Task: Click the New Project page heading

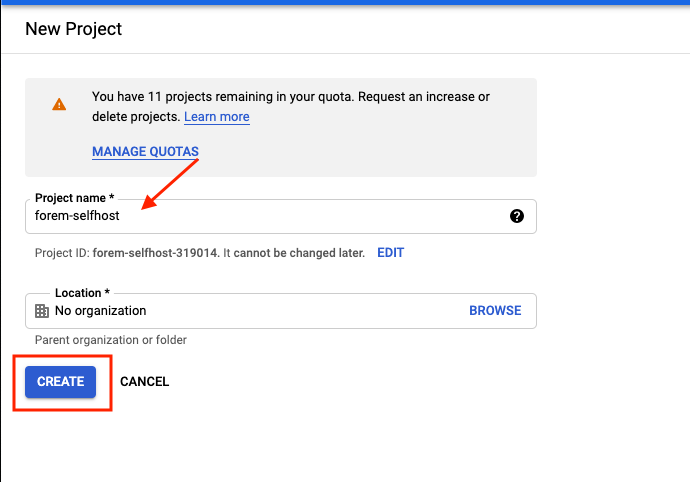Action: (x=73, y=29)
